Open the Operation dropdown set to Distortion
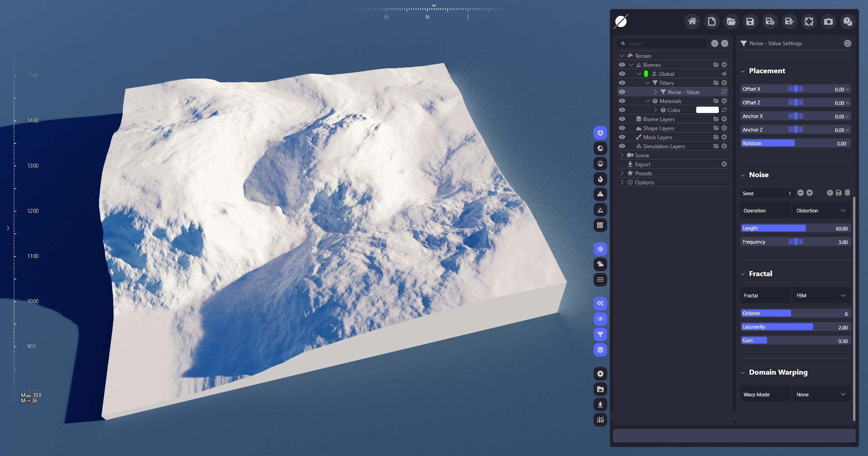The width and height of the screenshot is (868, 456). click(x=821, y=211)
